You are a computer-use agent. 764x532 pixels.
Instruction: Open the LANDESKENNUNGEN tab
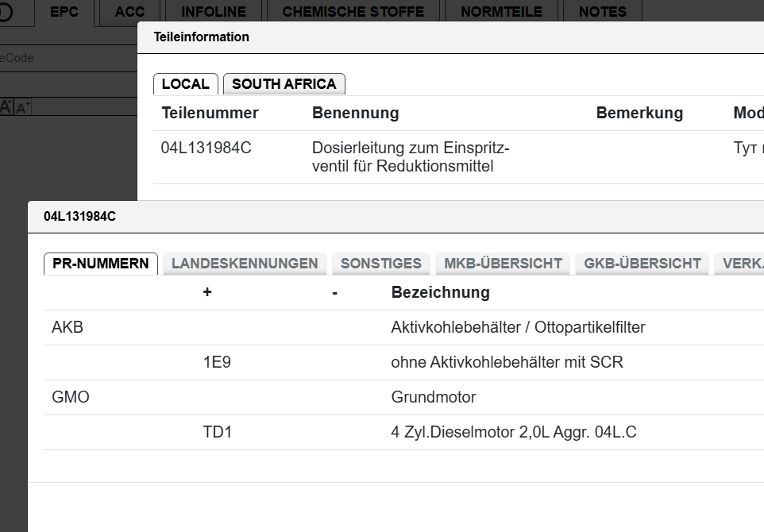(x=245, y=264)
